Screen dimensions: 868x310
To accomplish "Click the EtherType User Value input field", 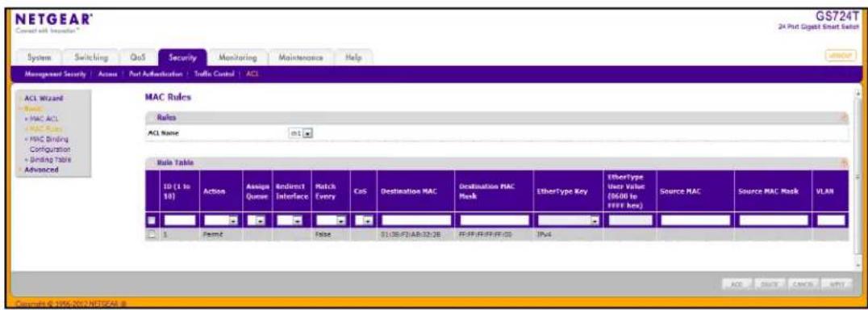I will tap(631, 220).
